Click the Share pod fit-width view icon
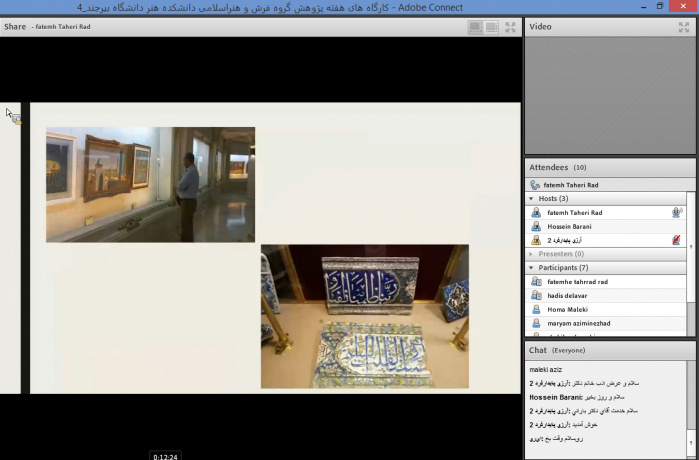The width and height of the screenshot is (699, 460). [475, 27]
